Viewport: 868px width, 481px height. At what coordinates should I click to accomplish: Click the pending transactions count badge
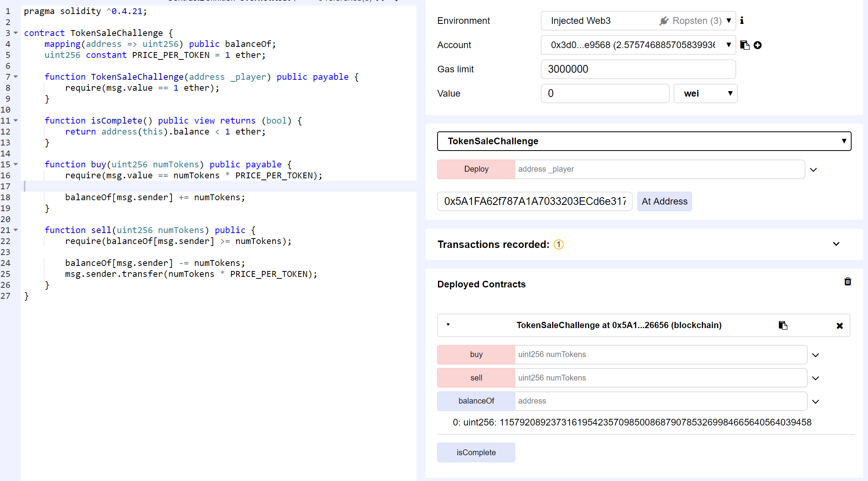click(559, 244)
